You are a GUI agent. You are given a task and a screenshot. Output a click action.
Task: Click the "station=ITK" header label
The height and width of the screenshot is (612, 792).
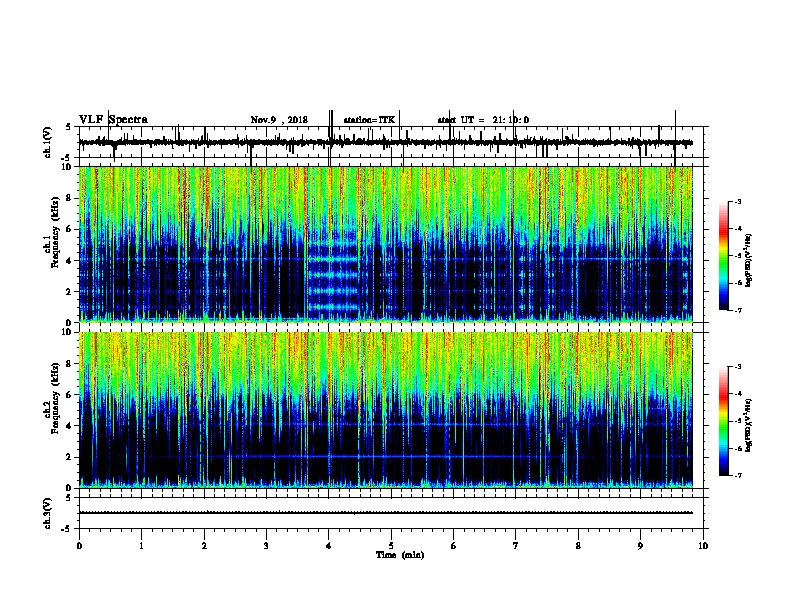click(369, 120)
